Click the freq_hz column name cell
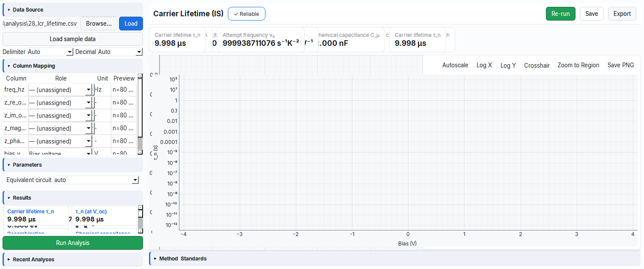Screen dimensions: 644x269 15,90
